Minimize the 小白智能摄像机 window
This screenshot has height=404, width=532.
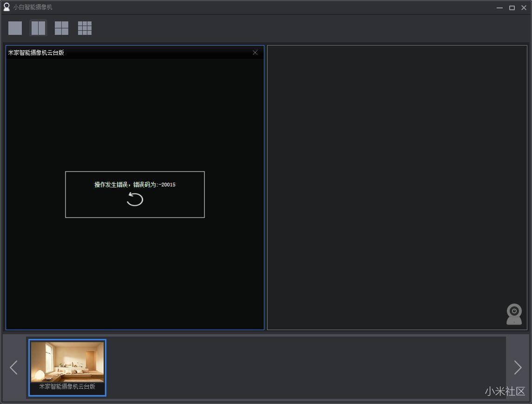[499, 7]
